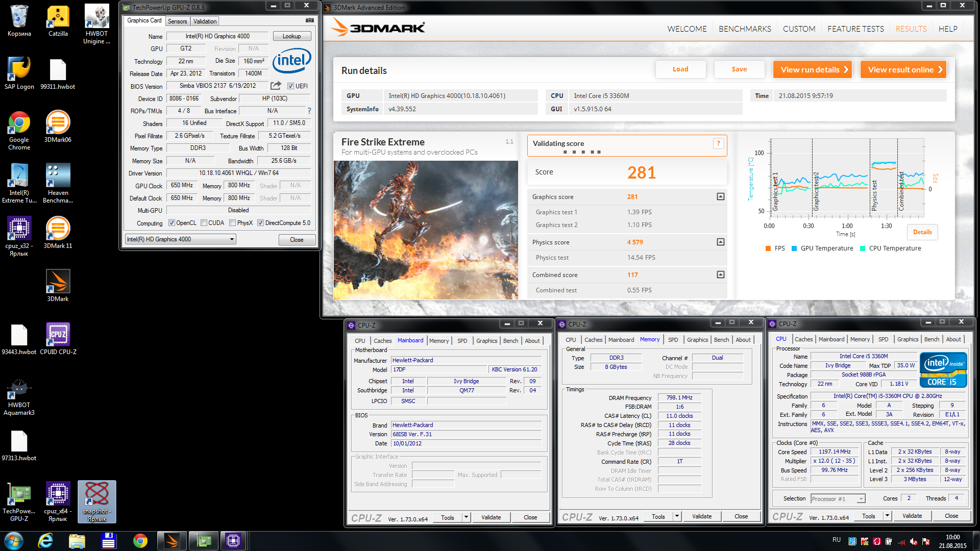Click the clock in the system tray
The width and height of the screenshot is (980, 551).
952,541
